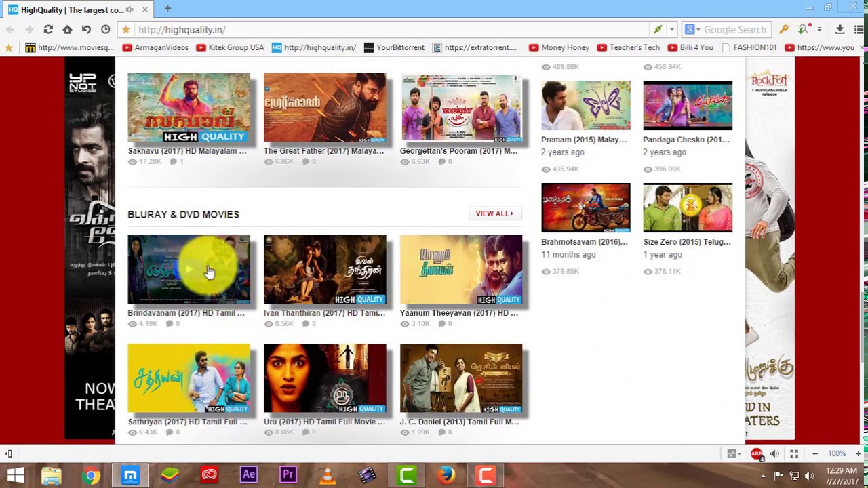Viewport: 868px width, 488px height.
Task: Open a new tab with plus button
Action: [167, 9]
